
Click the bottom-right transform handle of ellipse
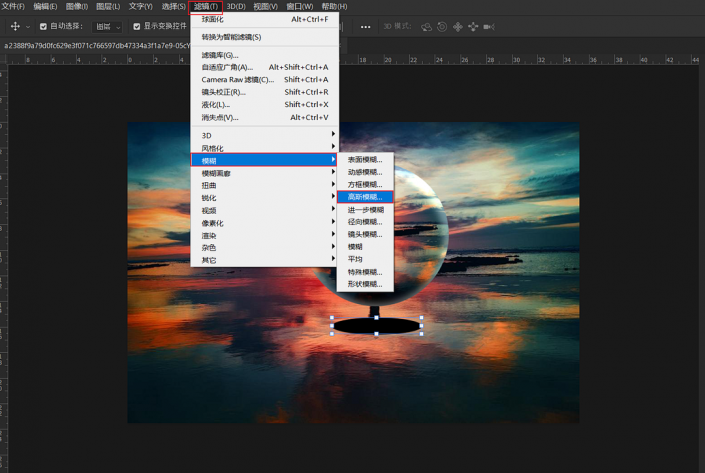pos(422,333)
